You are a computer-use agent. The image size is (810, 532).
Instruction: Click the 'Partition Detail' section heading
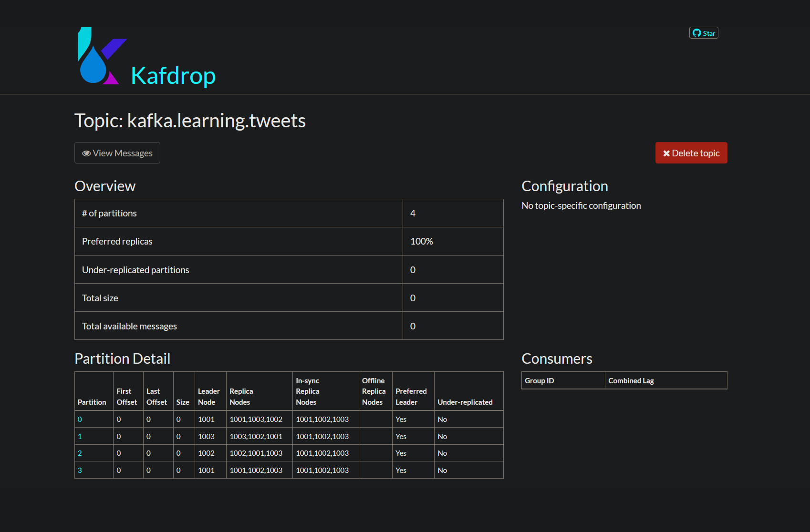[x=122, y=358]
